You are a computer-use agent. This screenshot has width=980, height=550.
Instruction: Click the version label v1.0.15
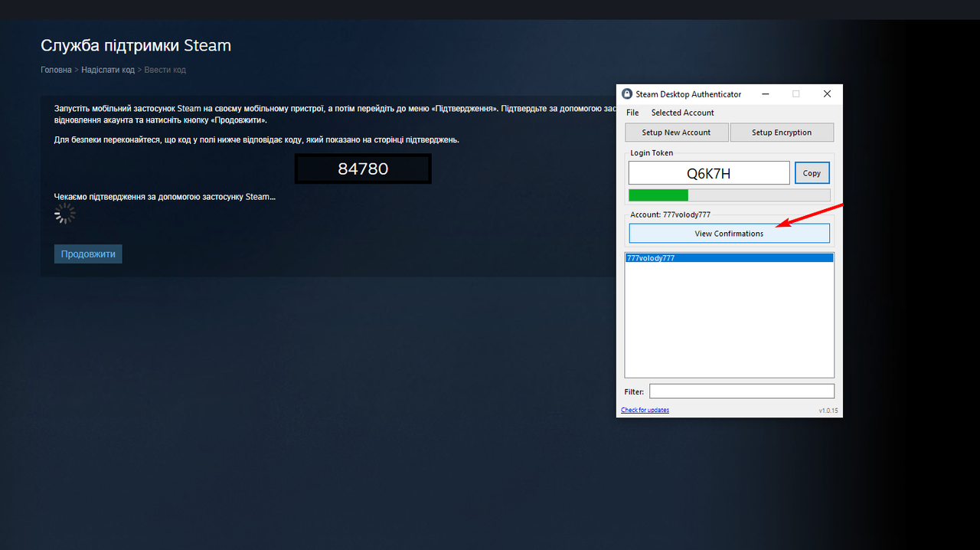828,411
